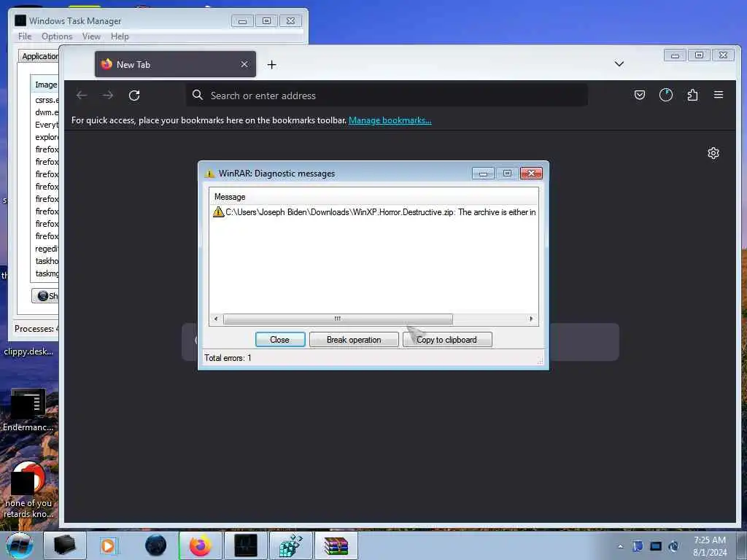Open Firefox hamburger application menu
The image size is (747, 560).
point(719,96)
